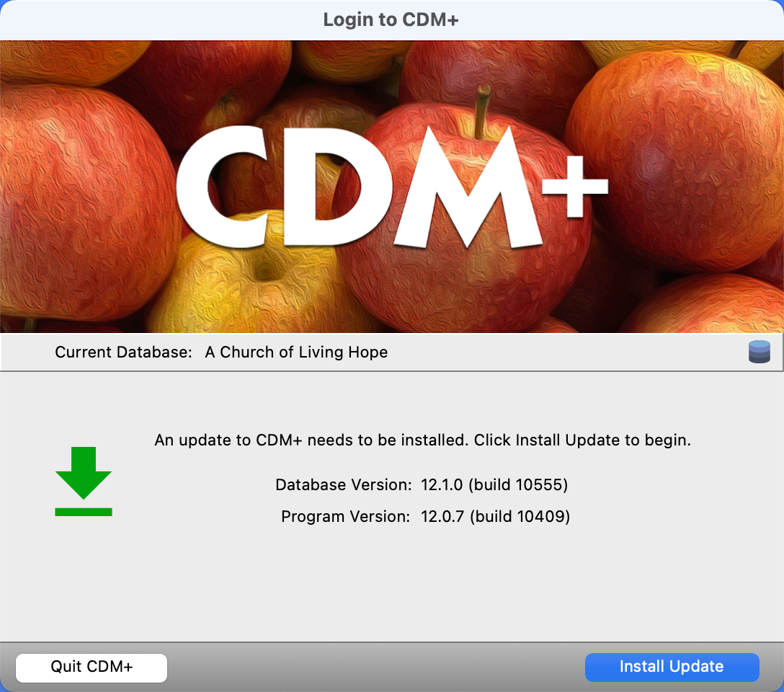Click the blue database cylinder icon
This screenshot has height=692, width=784.
[759, 352]
